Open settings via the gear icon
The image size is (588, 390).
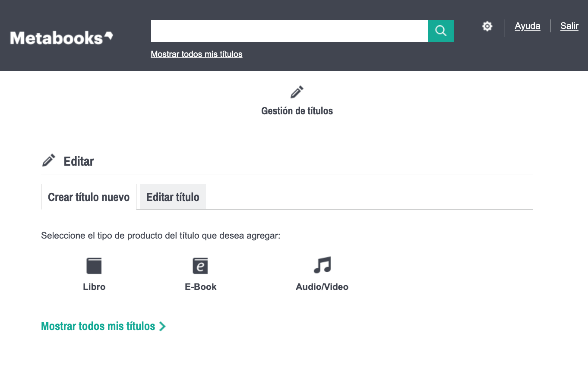point(487,26)
